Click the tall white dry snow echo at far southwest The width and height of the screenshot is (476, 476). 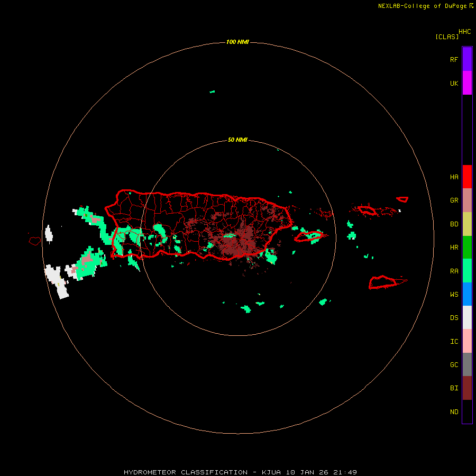[57, 281]
